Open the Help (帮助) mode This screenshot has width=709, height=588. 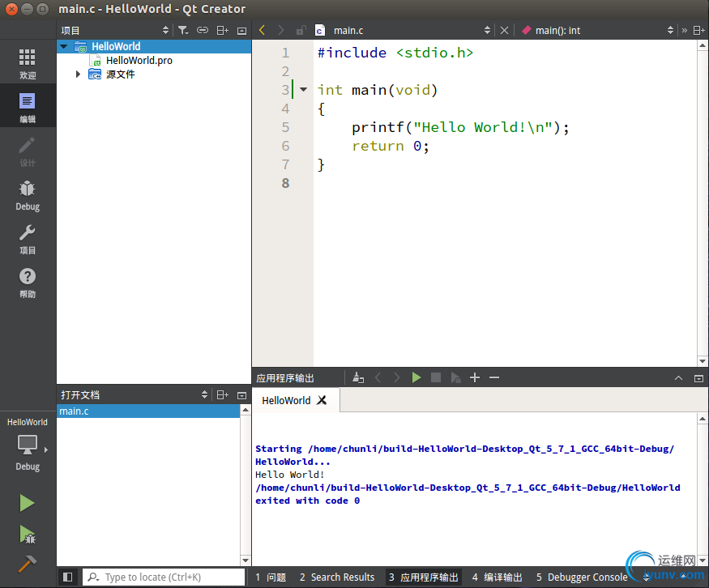click(27, 283)
